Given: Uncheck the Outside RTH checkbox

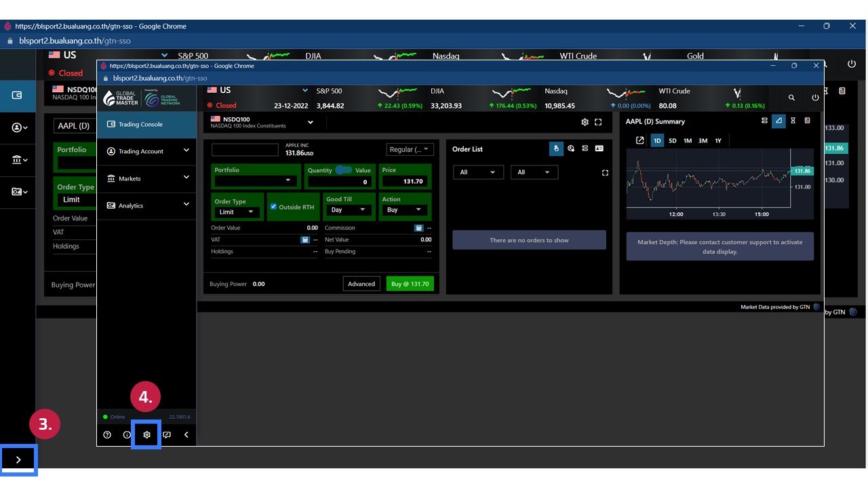Looking at the screenshot, I should click(273, 207).
